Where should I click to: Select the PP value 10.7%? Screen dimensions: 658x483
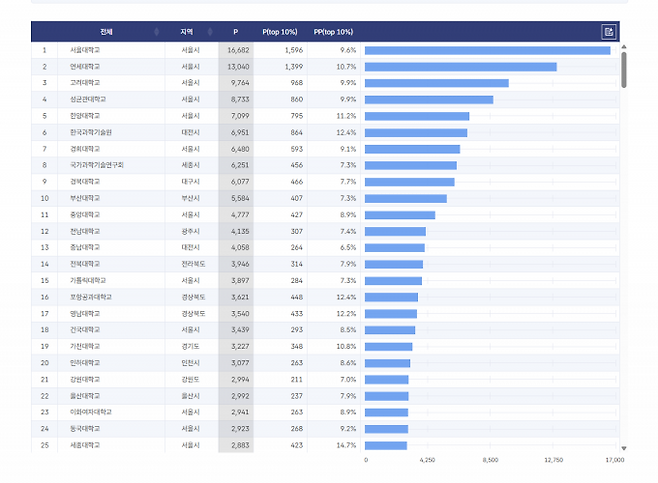pos(346,67)
